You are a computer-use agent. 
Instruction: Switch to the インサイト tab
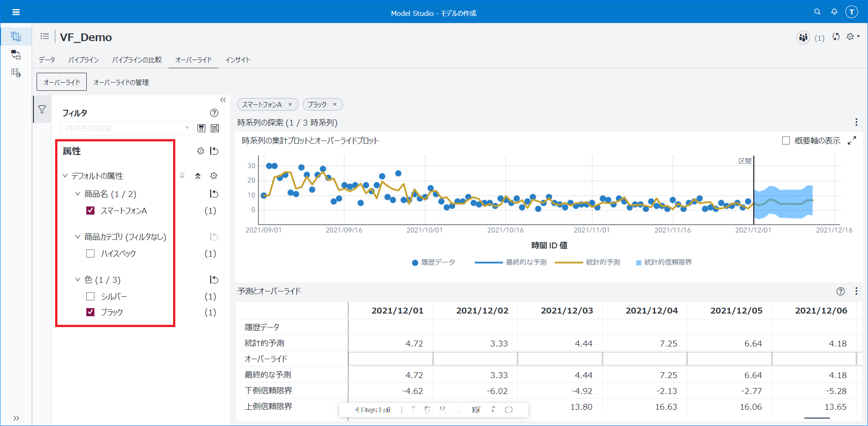point(238,60)
